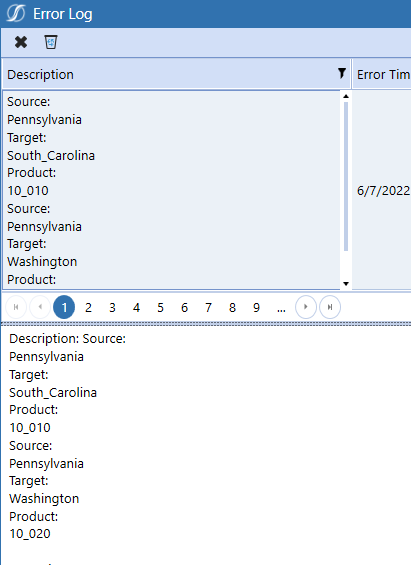Image resolution: width=411 pixels, height=565 pixels.
Task: Click the Error Time column header
Action: [x=382, y=74]
